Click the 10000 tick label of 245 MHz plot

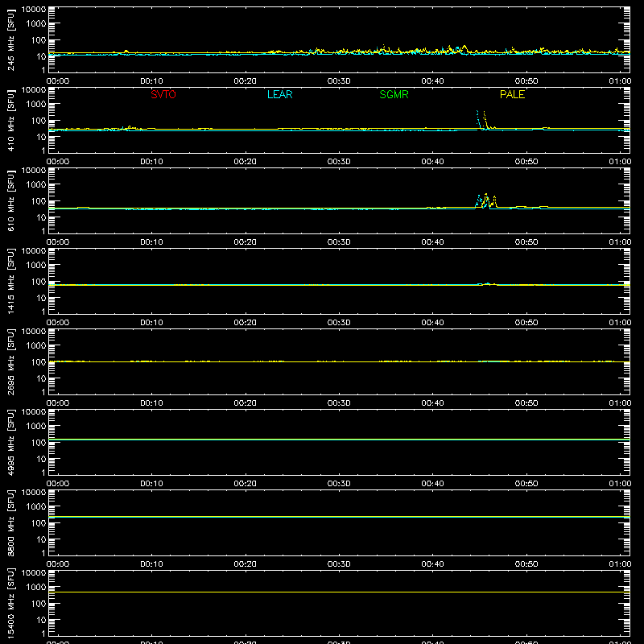coord(34,10)
